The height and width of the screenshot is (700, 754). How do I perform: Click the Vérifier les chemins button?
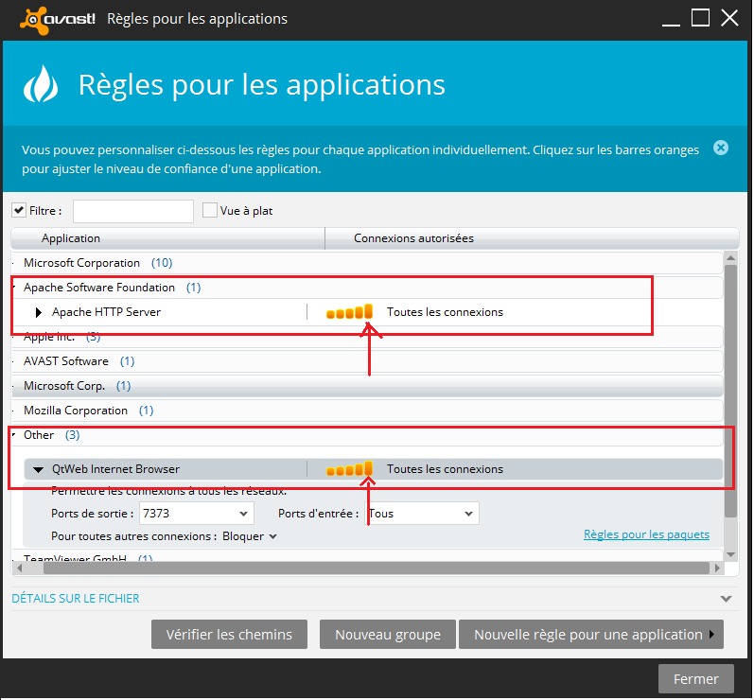coord(229,635)
